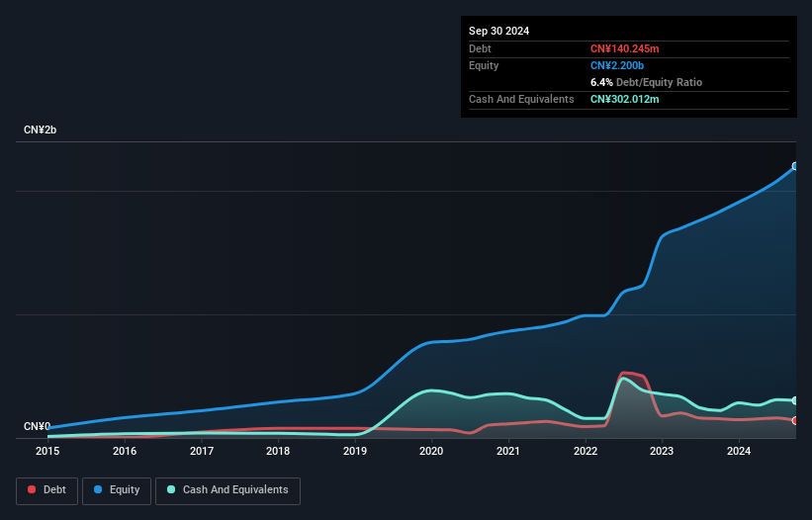
Task: Click the tooltip's Cash And Equivalents row label
Action: click(x=521, y=99)
